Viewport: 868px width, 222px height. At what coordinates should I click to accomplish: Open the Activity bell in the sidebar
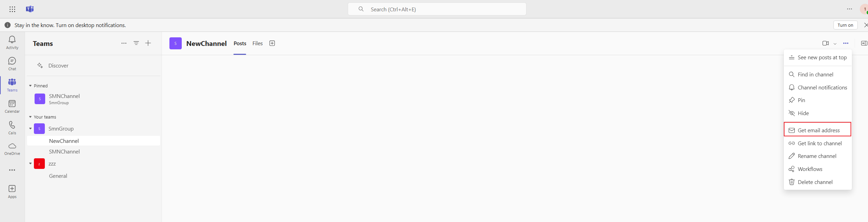point(12,43)
